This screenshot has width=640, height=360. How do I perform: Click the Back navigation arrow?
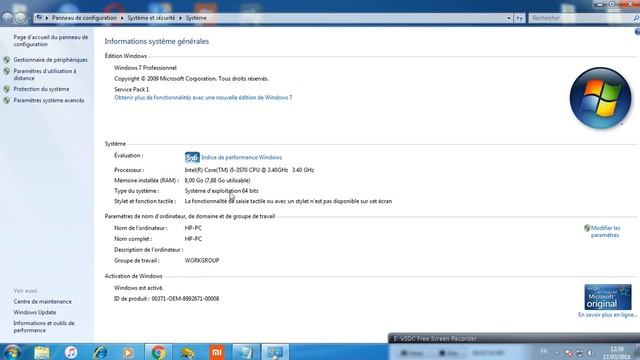click(7, 18)
